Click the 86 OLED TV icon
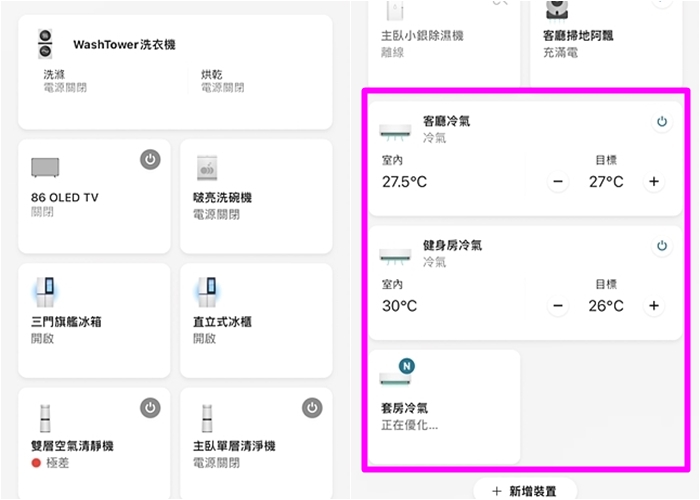 pos(46,166)
